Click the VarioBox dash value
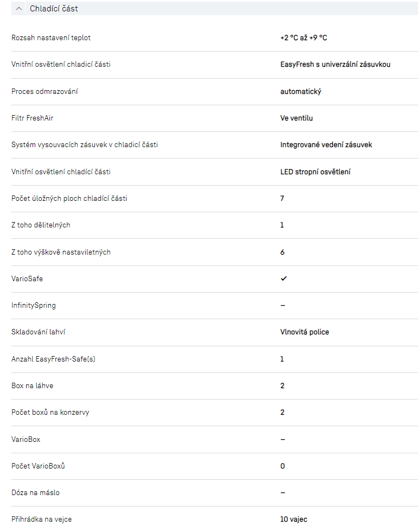This screenshot has height=532, width=418. [283, 439]
